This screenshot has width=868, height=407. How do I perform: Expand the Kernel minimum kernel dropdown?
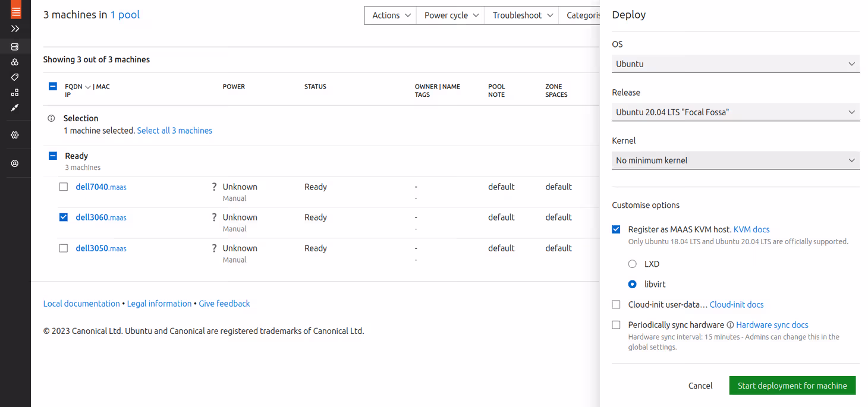coord(735,160)
